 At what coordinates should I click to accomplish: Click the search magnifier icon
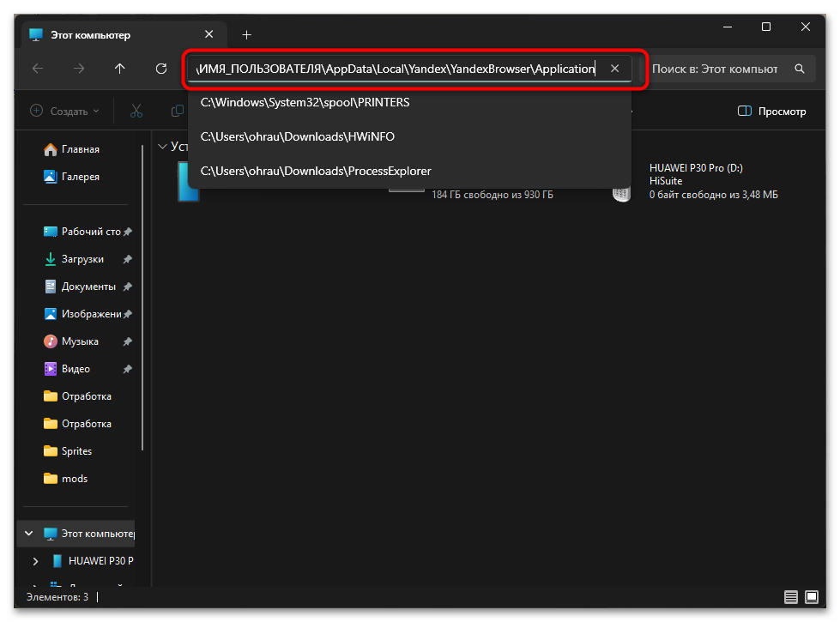pyautogui.click(x=800, y=69)
